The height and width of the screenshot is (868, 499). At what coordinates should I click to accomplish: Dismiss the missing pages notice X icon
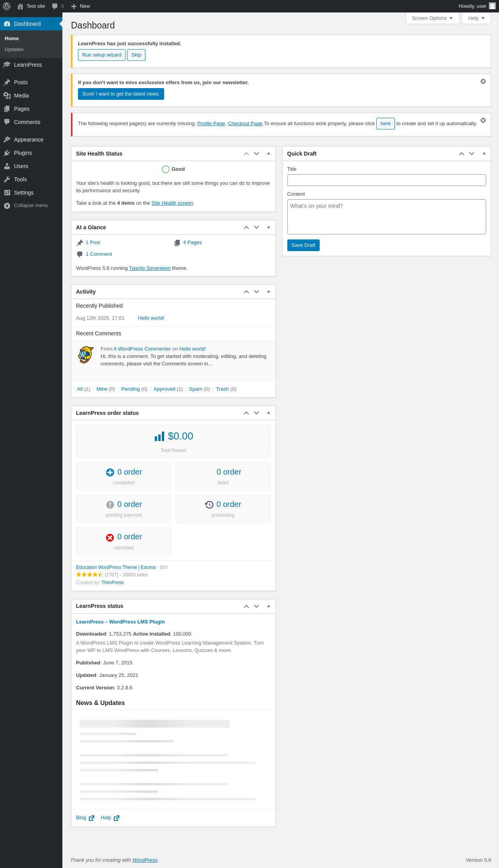(x=483, y=120)
